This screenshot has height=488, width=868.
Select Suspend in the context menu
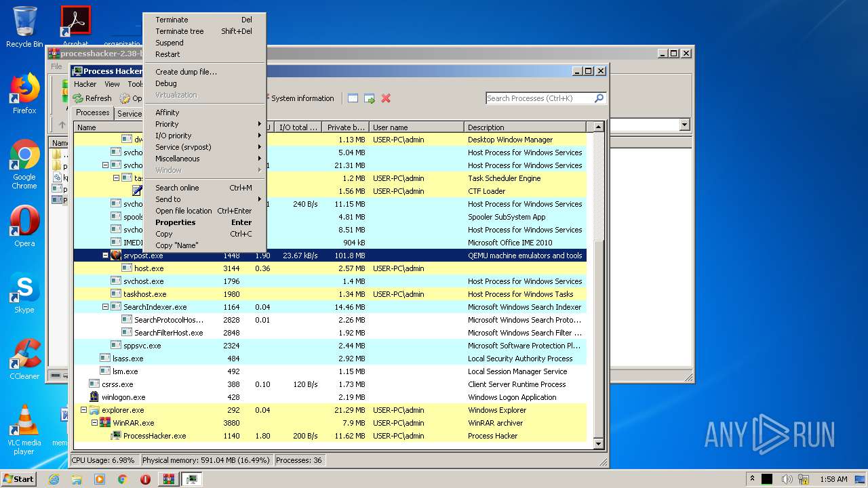point(204,43)
